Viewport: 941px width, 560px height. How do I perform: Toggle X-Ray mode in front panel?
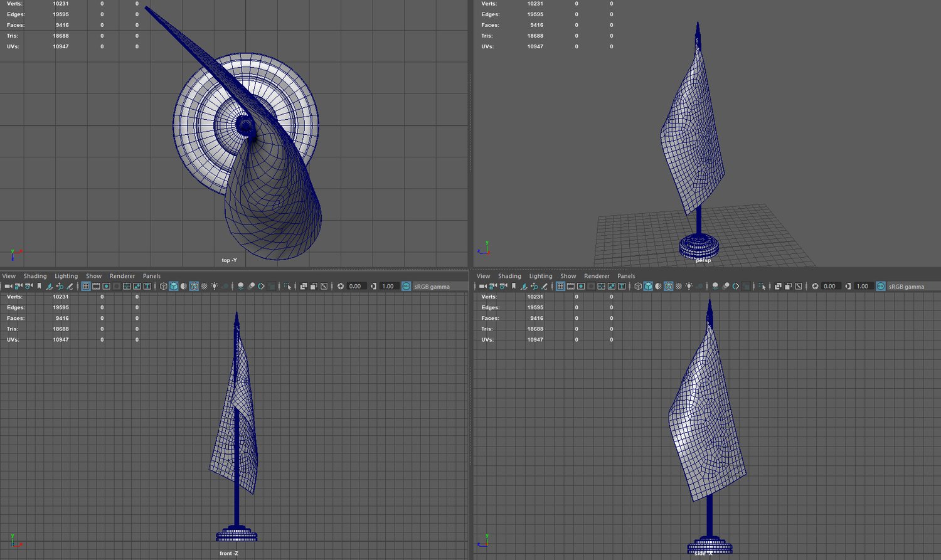click(304, 287)
